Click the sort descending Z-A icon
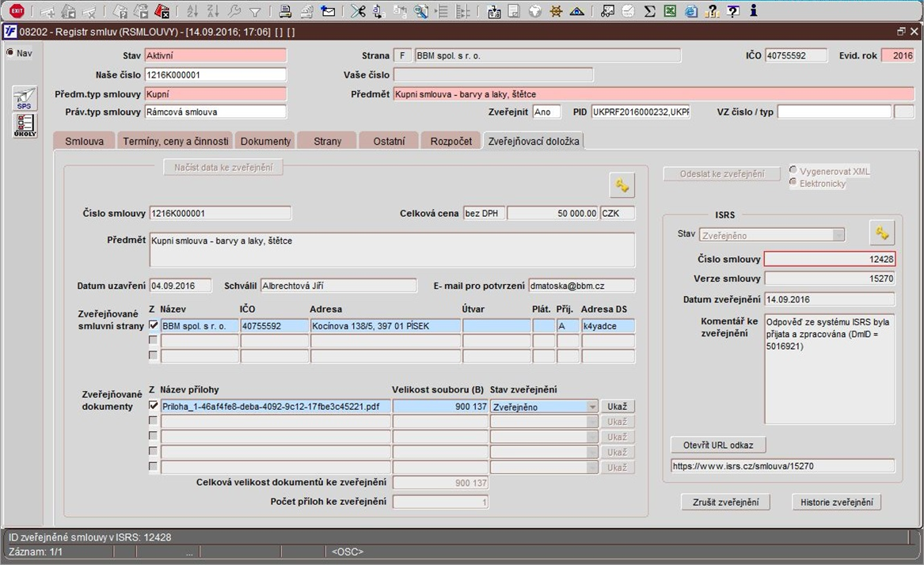Image resolution: width=924 pixels, height=565 pixels. point(213,10)
